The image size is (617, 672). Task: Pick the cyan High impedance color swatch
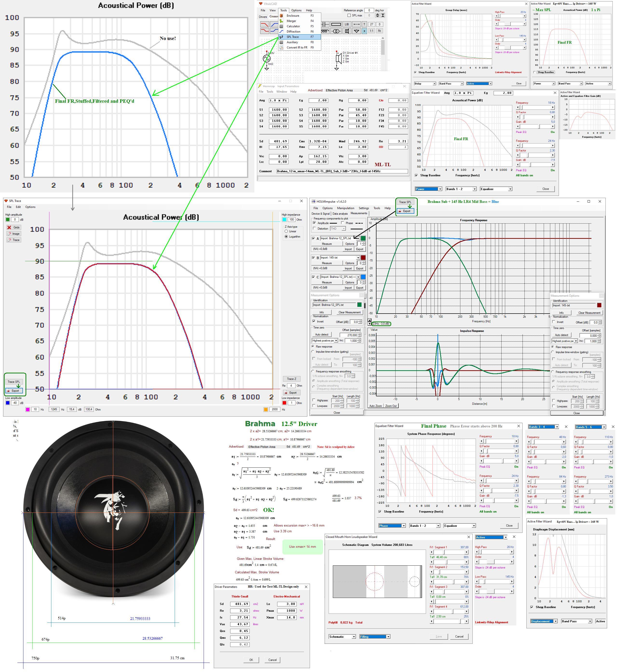[284, 219]
